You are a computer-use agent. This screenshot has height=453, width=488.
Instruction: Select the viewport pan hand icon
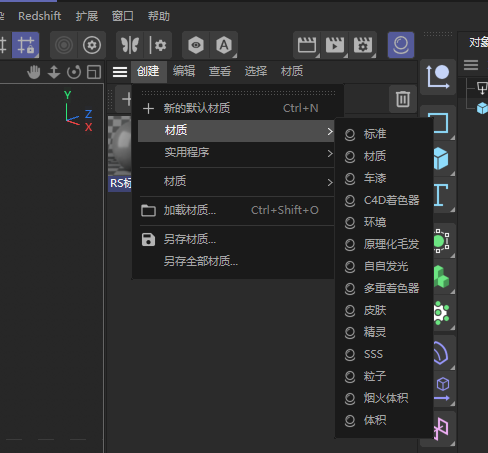click(x=34, y=72)
